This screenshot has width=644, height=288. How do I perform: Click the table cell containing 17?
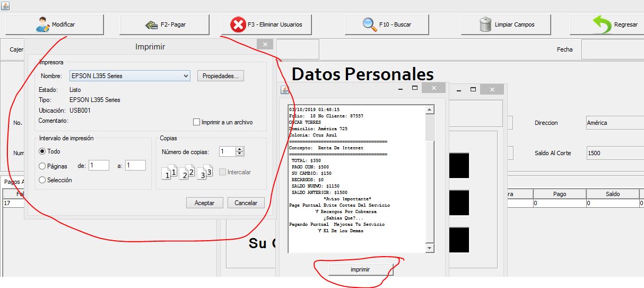(13, 203)
